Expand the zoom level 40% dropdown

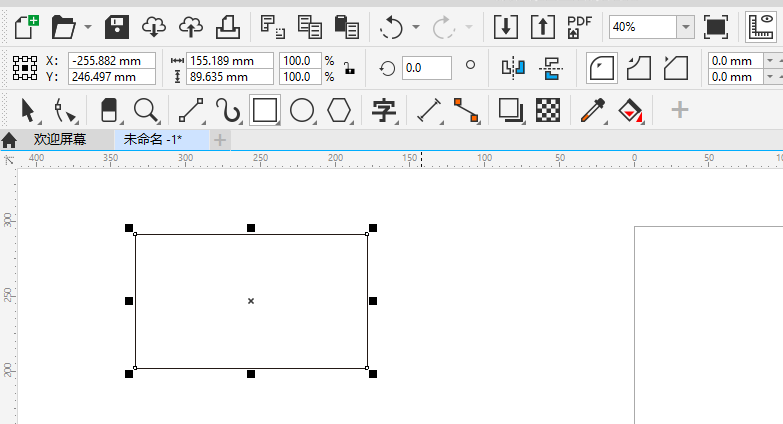(685, 27)
